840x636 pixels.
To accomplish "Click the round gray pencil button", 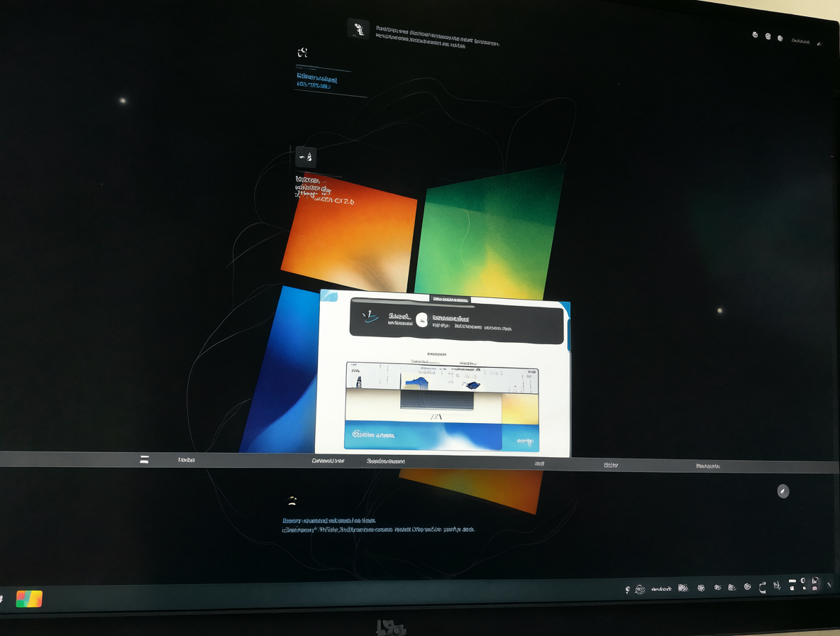I will tap(783, 491).
